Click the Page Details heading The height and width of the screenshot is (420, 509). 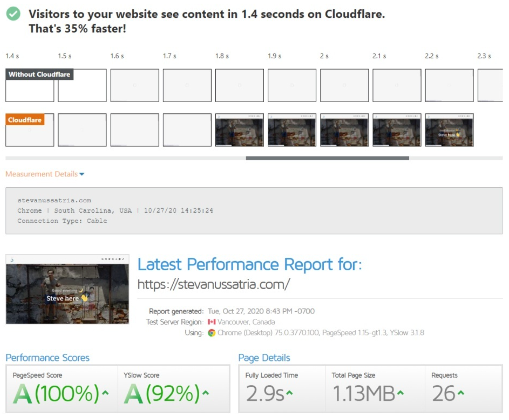[264, 358]
